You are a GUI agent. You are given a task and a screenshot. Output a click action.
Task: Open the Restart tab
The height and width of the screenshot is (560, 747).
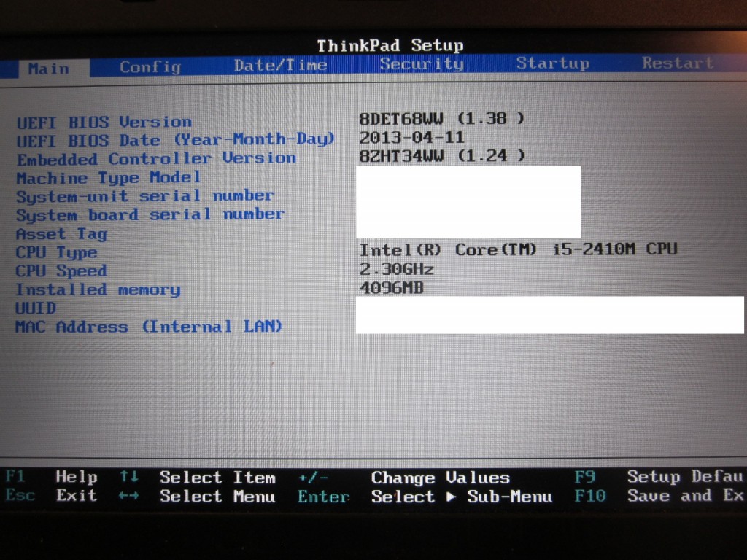tap(678, 63)
